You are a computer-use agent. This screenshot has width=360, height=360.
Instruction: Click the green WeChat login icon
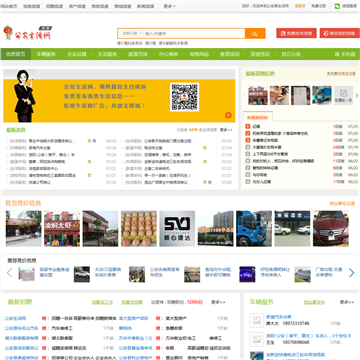tap(337, 6)
